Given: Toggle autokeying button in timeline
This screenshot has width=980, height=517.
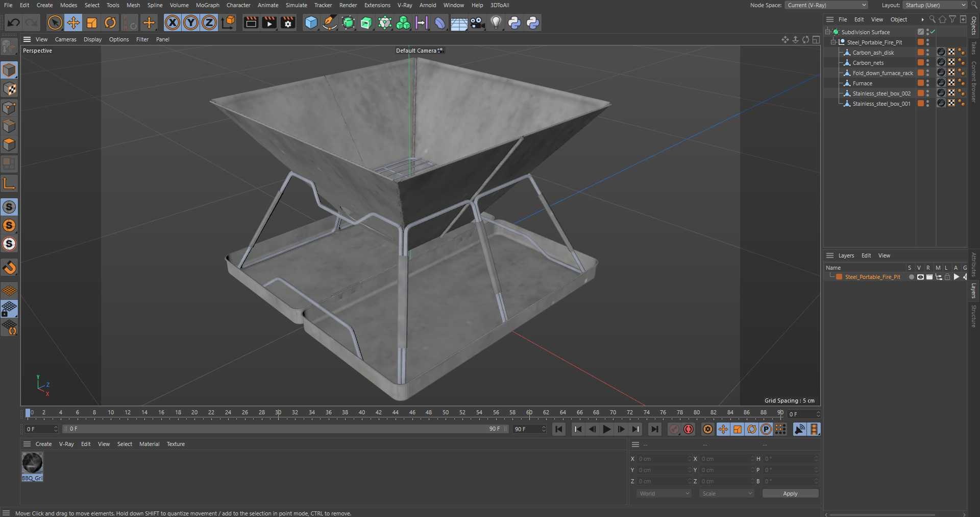Looking at the screenshot, I should 689,429.
